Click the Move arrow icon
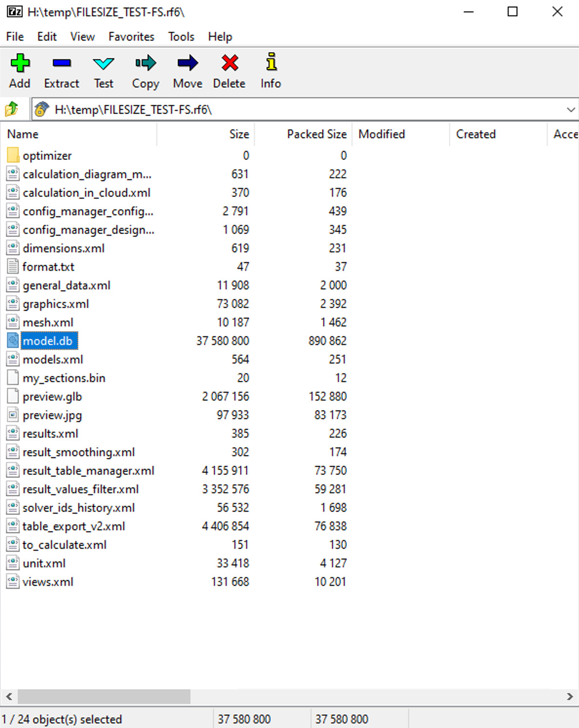Screen dimensions: 579x728 pyautogui.click(x=187, y=63)
